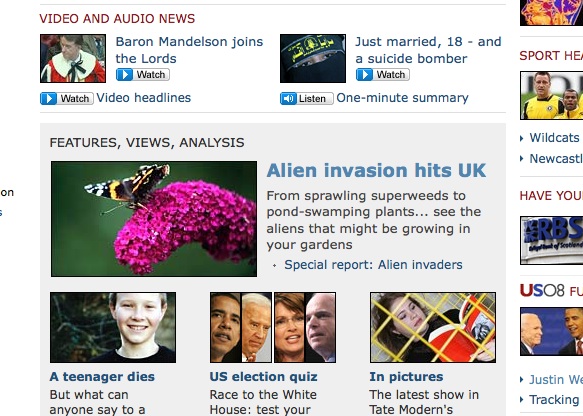Click the butterfly on pink flower image

coord(154,219)
